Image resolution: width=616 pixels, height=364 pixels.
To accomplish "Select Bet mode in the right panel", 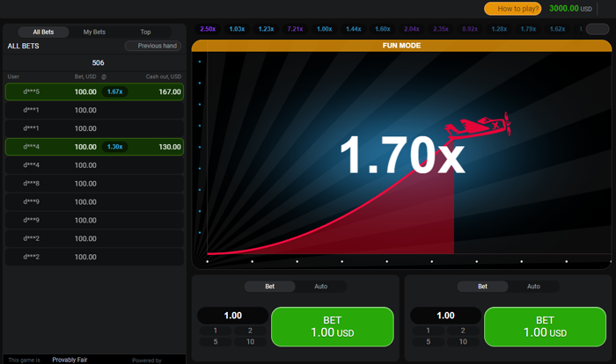I will pos(482,287).
